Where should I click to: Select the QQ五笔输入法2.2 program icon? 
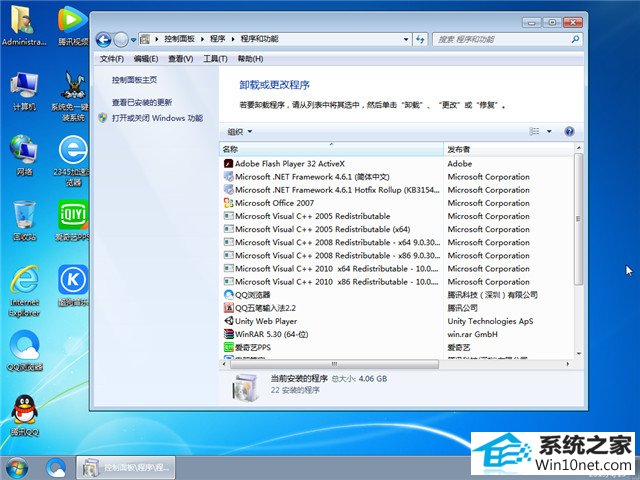click(229, 308)
